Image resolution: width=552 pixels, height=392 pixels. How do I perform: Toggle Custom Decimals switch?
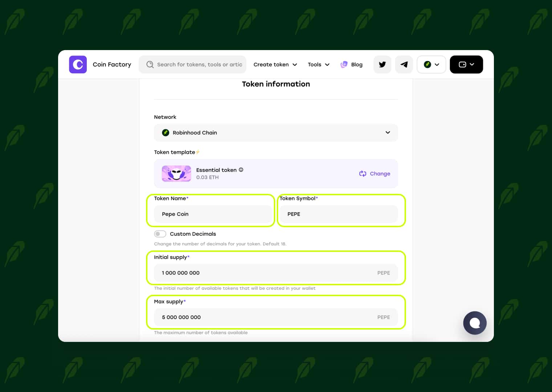pyautogui.click(x=160, y=234)
